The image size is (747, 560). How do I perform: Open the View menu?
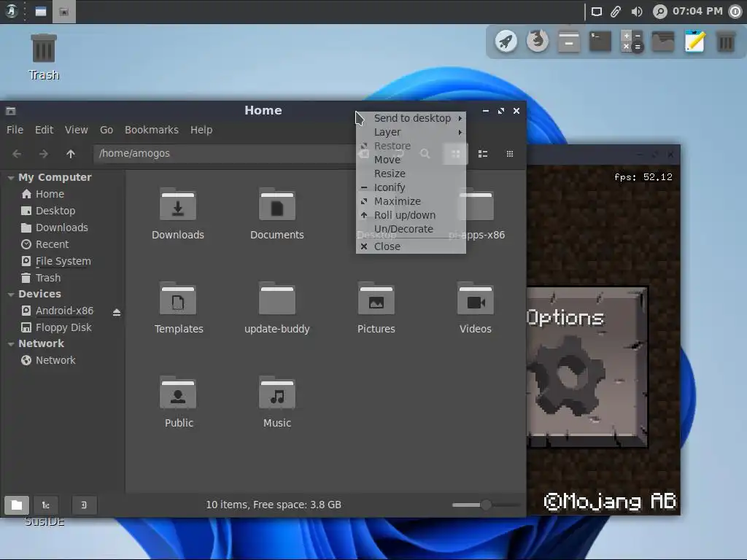click(76, 130)
